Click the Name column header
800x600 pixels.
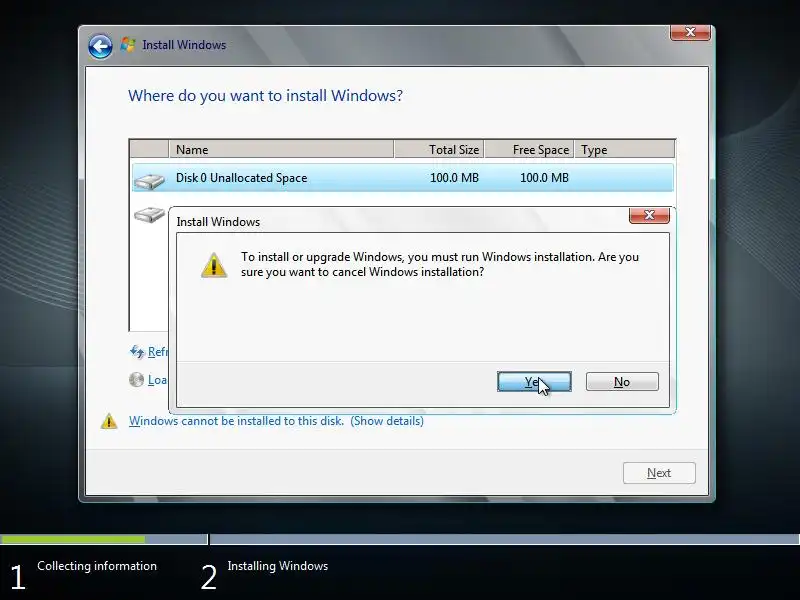(281, 149)
